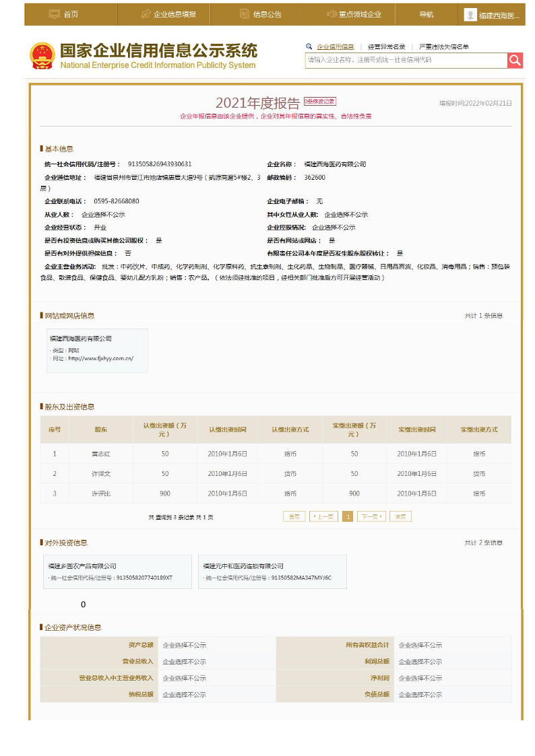The width and height of the screenshot is (535, 756).
Task: Click phone number 0595-82668080
Action: click(117, 201)
